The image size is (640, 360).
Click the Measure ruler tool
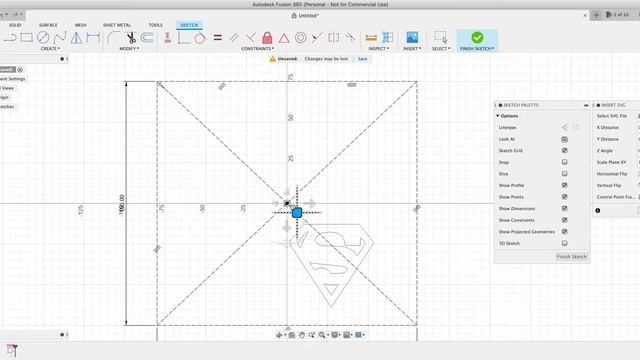point(371,38)
